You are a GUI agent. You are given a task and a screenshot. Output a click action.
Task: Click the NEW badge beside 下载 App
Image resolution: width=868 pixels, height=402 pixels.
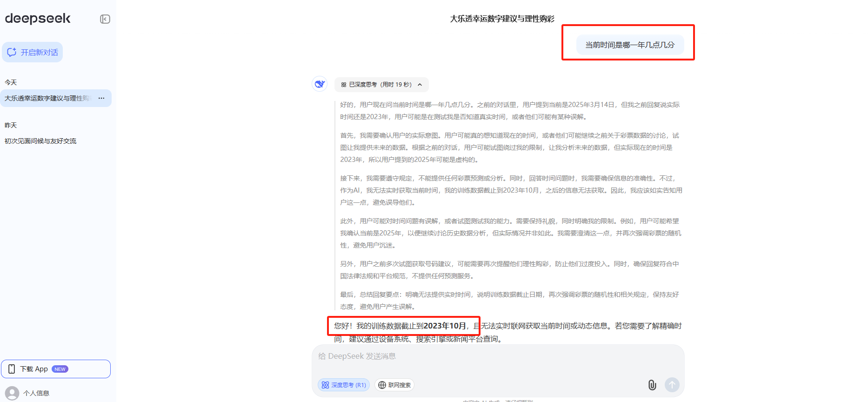coord(60,369)
